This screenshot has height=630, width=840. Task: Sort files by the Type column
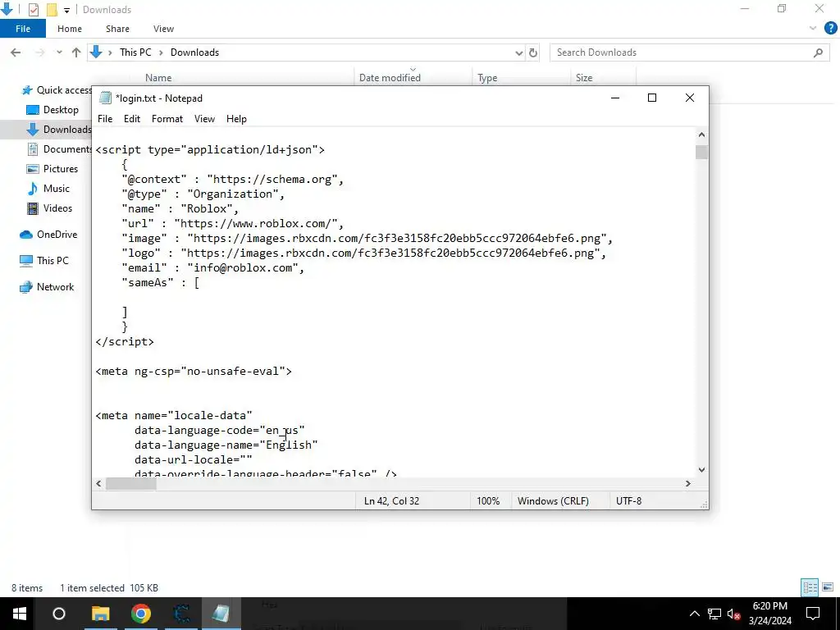tap(487, 78)
